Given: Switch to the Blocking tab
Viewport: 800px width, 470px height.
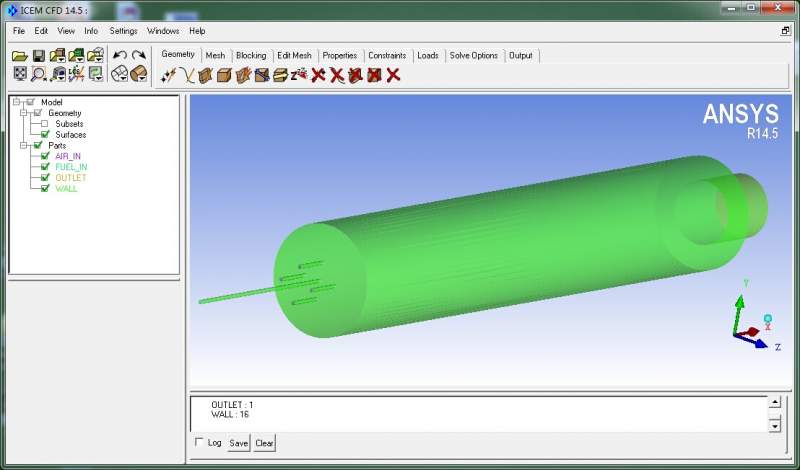Looking at the screenshot, I should click(251, 55).
